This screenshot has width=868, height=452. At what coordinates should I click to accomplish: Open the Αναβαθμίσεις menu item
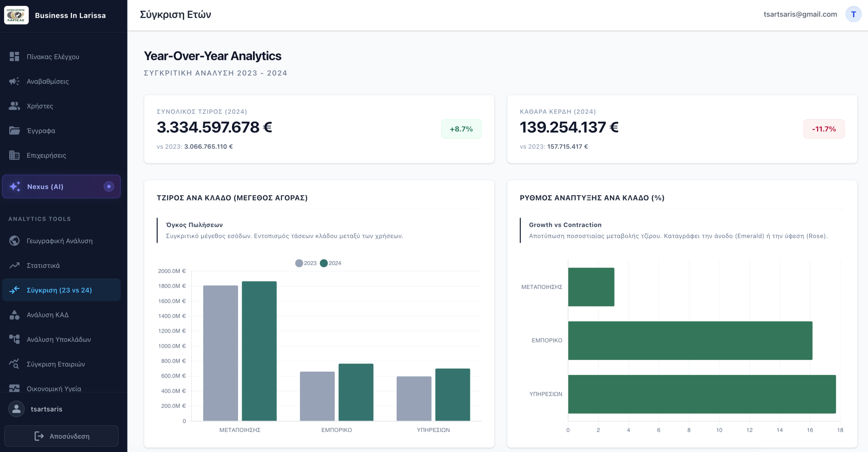(61, 81)
